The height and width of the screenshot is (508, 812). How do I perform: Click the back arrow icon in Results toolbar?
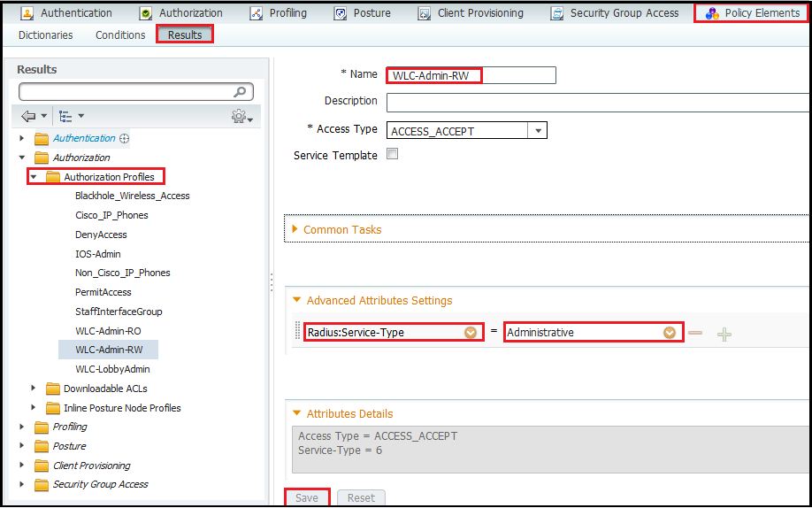[x=29, y=116]
